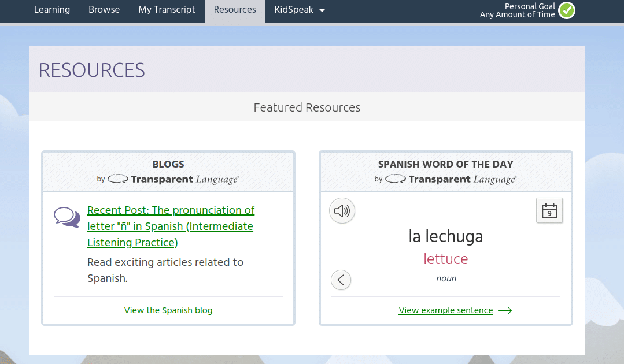Open the Browse tab
Image resolution: width=624 pixels, height=364 pixels.
pyautogui.click(x=104, y=10)
